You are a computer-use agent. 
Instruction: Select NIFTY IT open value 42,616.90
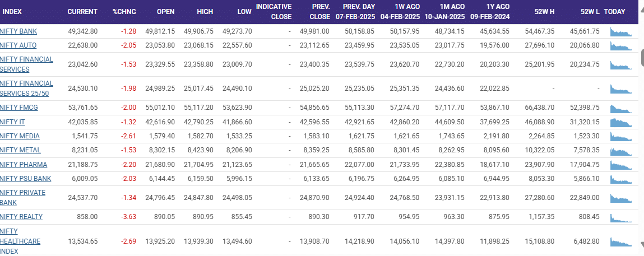coord(160,122)
